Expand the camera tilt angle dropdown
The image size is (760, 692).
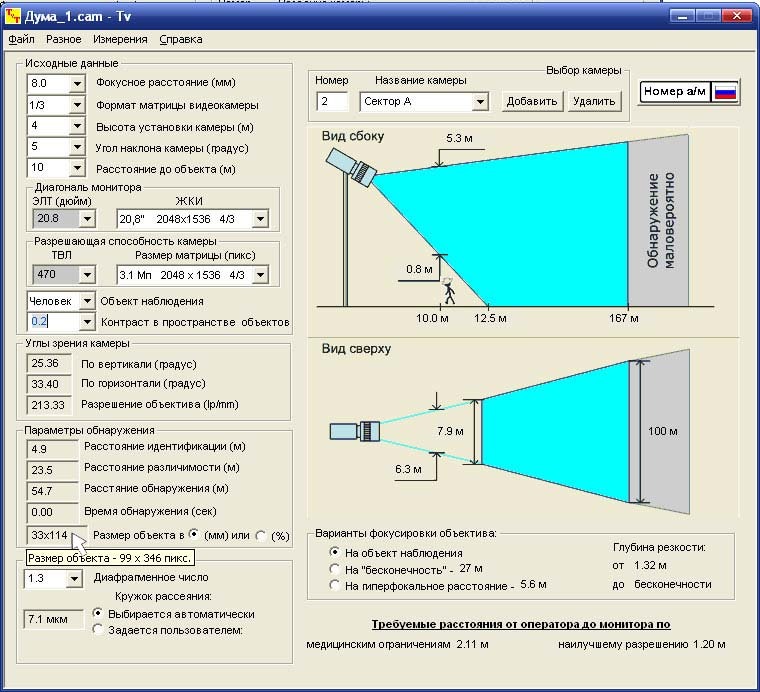77,147
